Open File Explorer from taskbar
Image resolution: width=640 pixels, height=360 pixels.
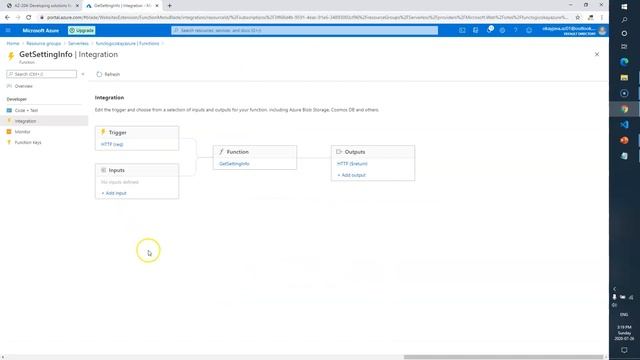click(624, 78)
